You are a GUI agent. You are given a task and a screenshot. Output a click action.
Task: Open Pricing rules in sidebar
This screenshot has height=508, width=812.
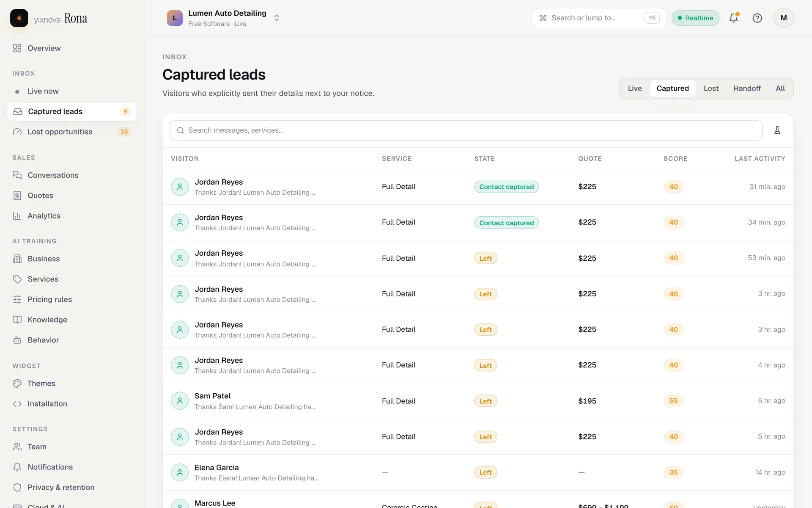(x=72, y=299)
